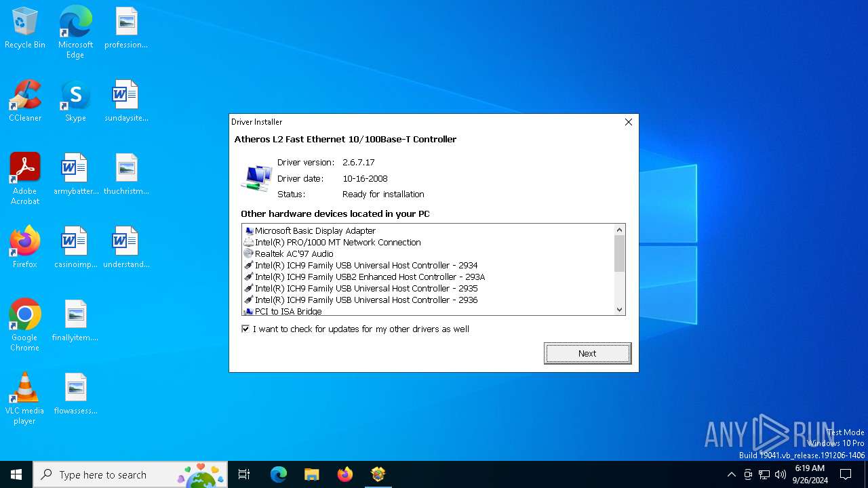Open Recycle Bin desktop icon
The image size is (868, 488).
click(25, 28)
